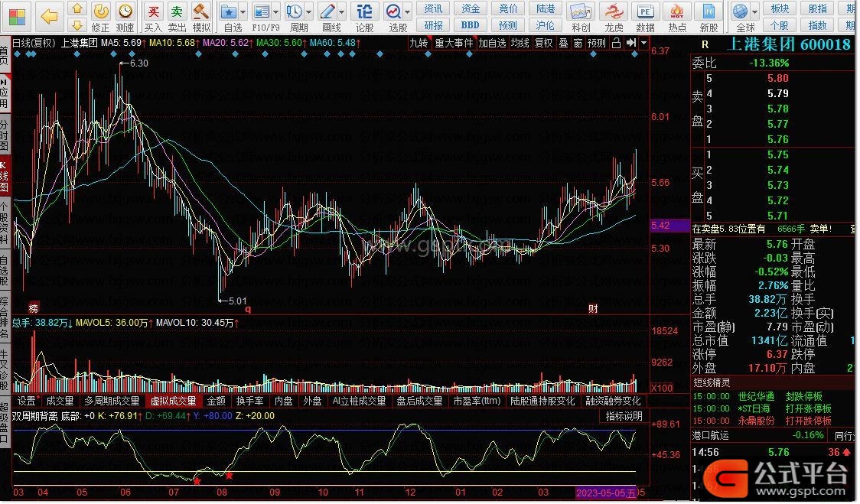The width and height of the screenshot is (860, 504).
Task: Click the skip-to-end arrow icon on chart
Action: 631,43
